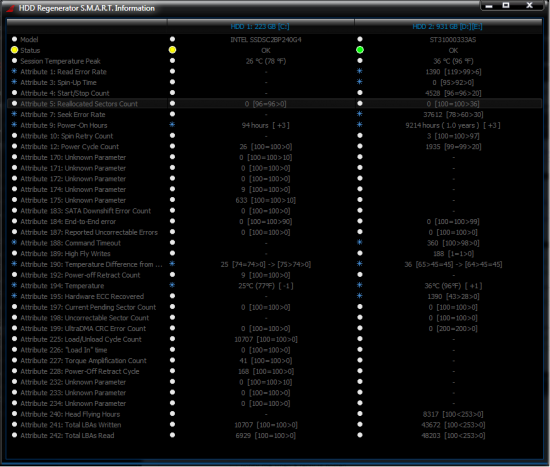This screenshot has height=467, width=550.
Task: Select Attribute 183: SATA Downshift Error Count
Action: [86, 211]
